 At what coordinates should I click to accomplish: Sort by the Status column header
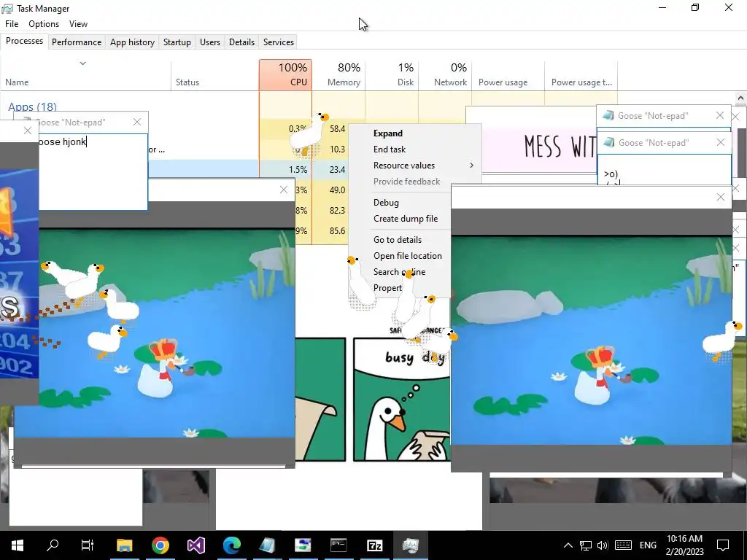point(215,76)
